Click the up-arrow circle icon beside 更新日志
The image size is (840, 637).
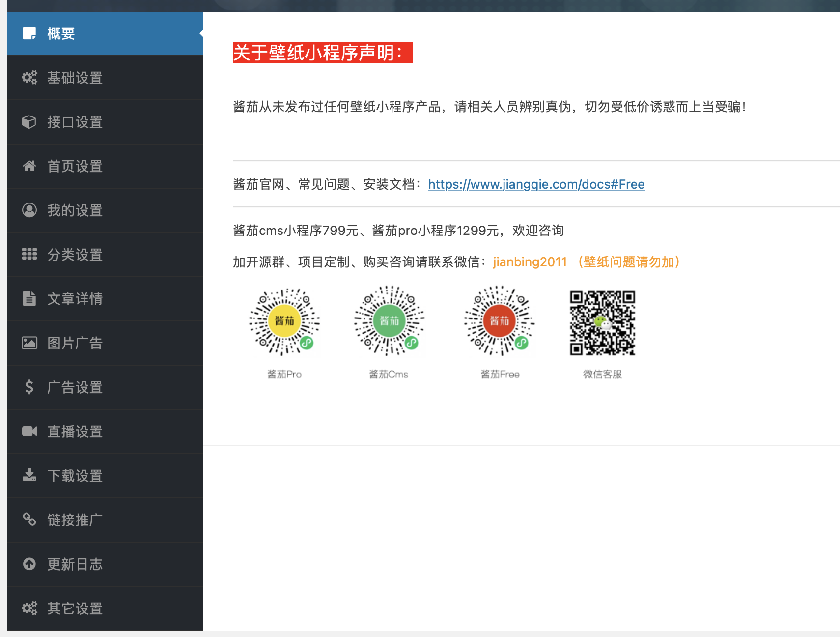[x=29, y=564]
